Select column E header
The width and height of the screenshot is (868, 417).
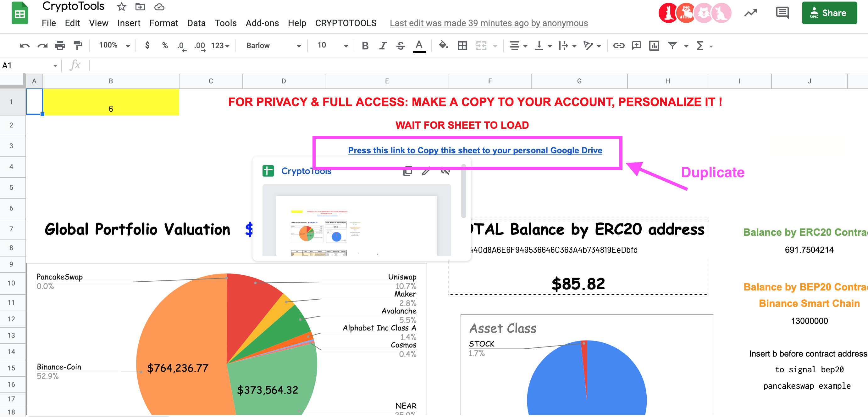pyautogui.click(x=387, y=81)
